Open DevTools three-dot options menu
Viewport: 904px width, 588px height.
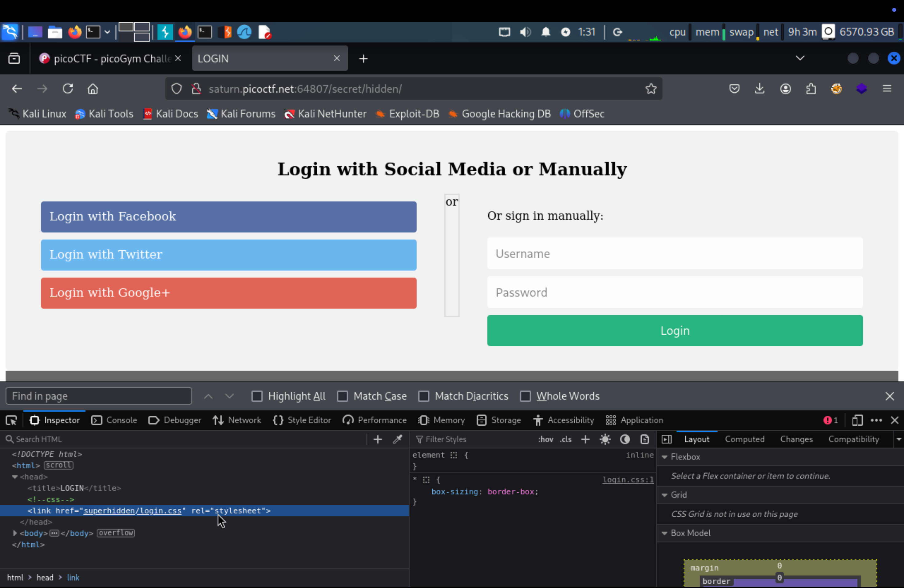click(x=876, y=420)
